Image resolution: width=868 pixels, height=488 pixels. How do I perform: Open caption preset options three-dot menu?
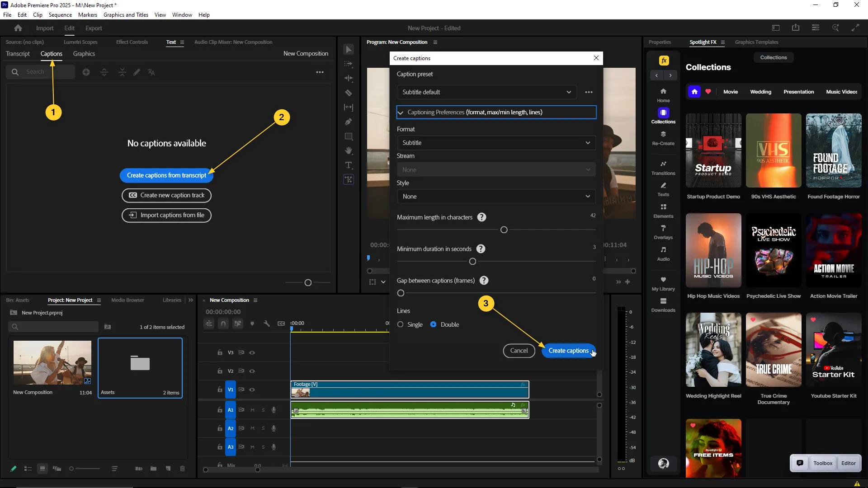click(x=589, y=92)
